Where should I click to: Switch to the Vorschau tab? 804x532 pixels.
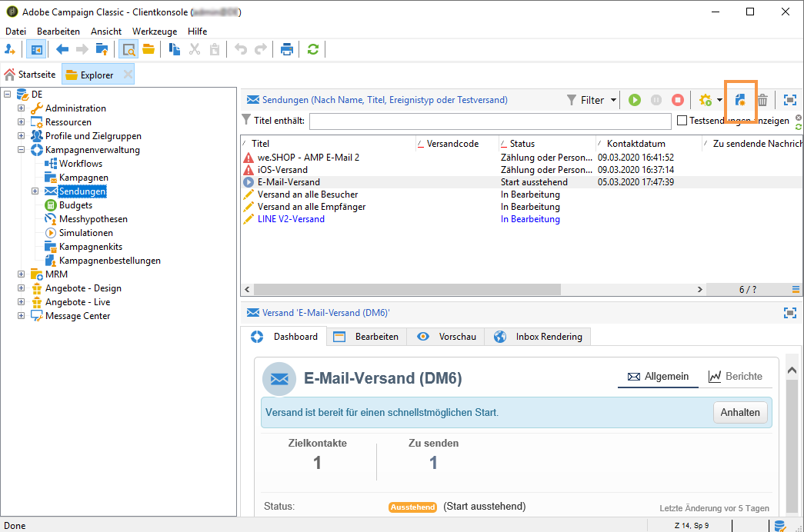[446, 337]
